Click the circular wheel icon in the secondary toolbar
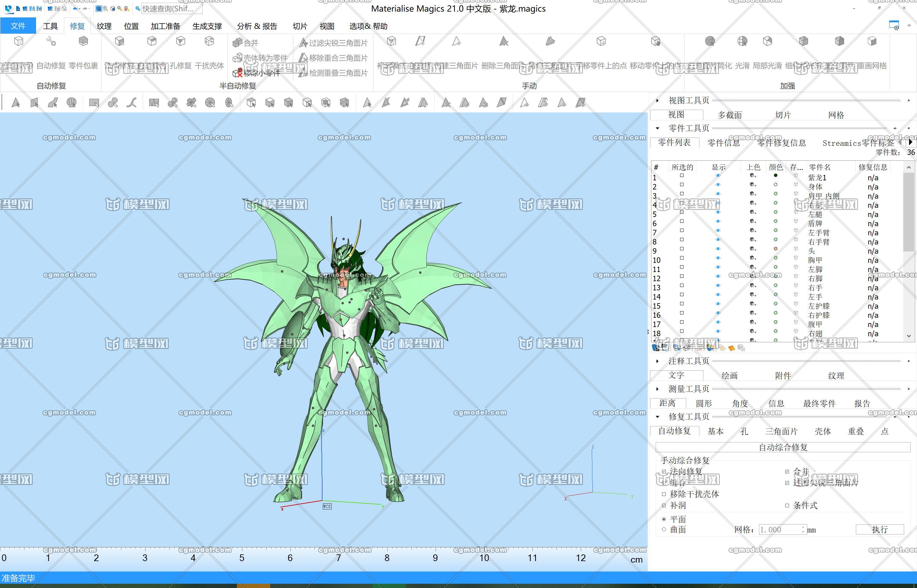The width and height of the screenshot is (917, 588). [x=210, y=102]
